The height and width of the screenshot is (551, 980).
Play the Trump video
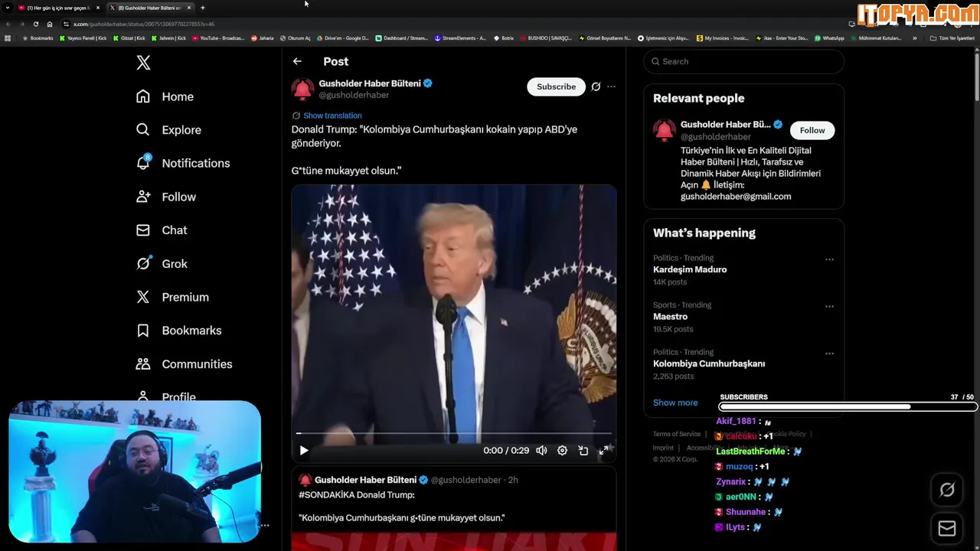tap(304, 451)
